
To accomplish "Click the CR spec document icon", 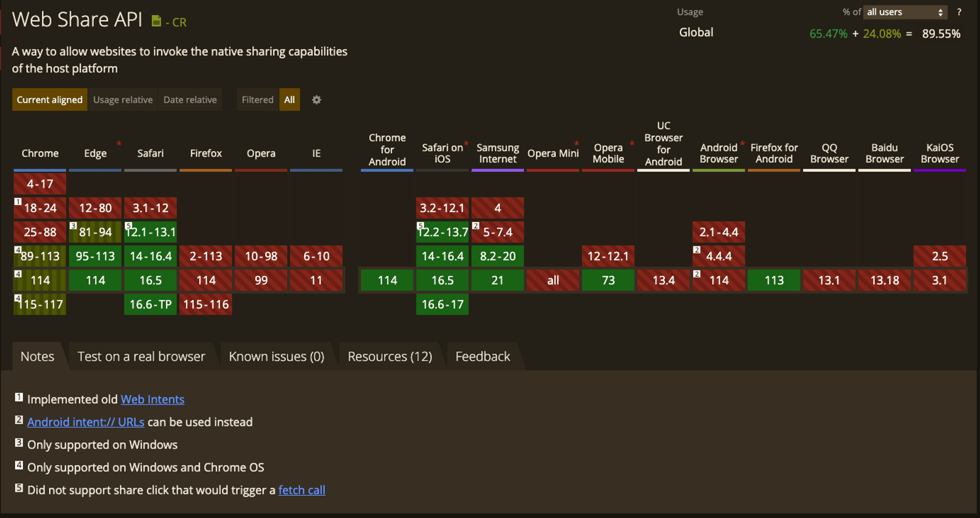I will coord(156,21).
